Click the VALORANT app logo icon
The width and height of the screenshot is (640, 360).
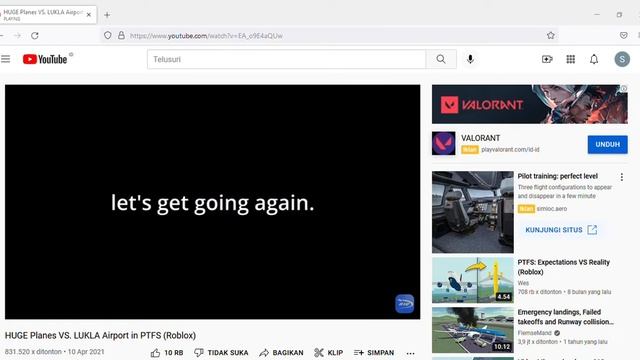pos(444,143)
